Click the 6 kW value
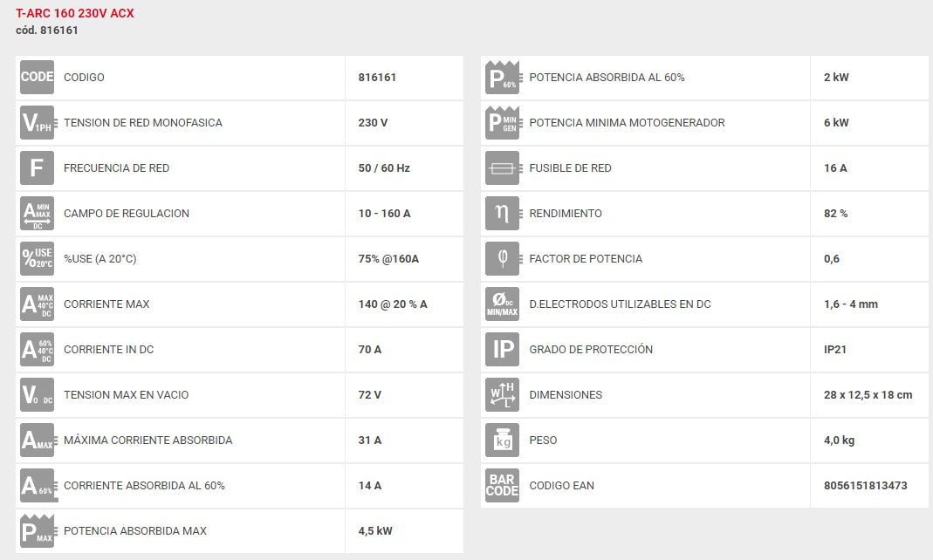Viewport: 933px width, 560px height. coord(836,122)
